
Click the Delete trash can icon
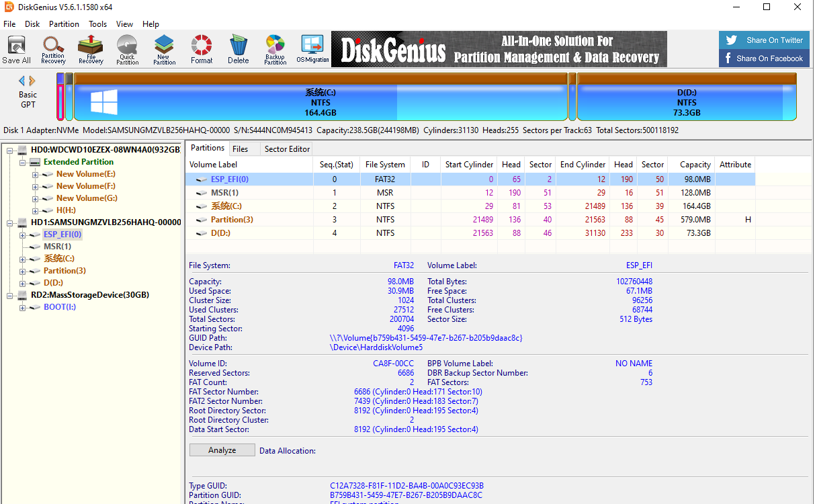point(238,50)
